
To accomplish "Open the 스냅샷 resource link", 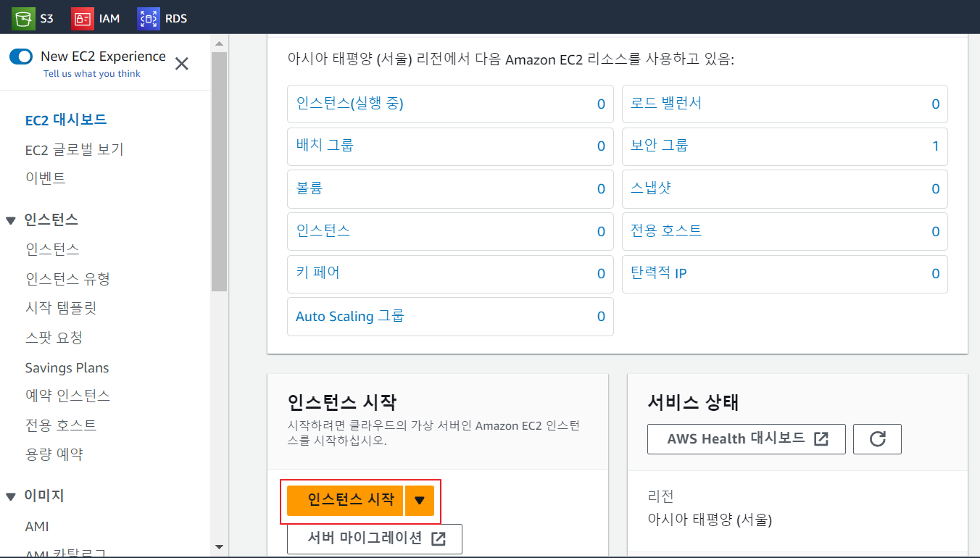I will tap(651, 188).
